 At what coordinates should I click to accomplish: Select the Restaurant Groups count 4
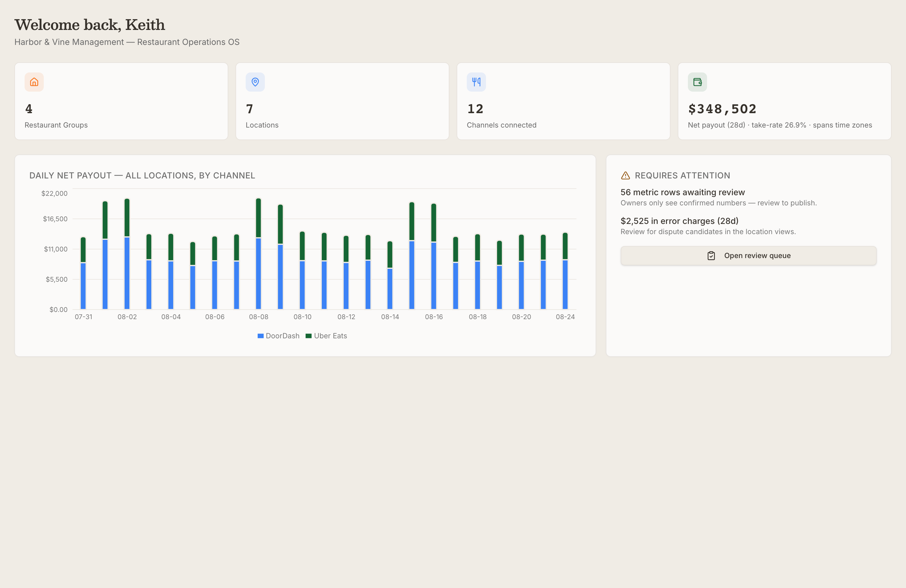pos(29,109)
